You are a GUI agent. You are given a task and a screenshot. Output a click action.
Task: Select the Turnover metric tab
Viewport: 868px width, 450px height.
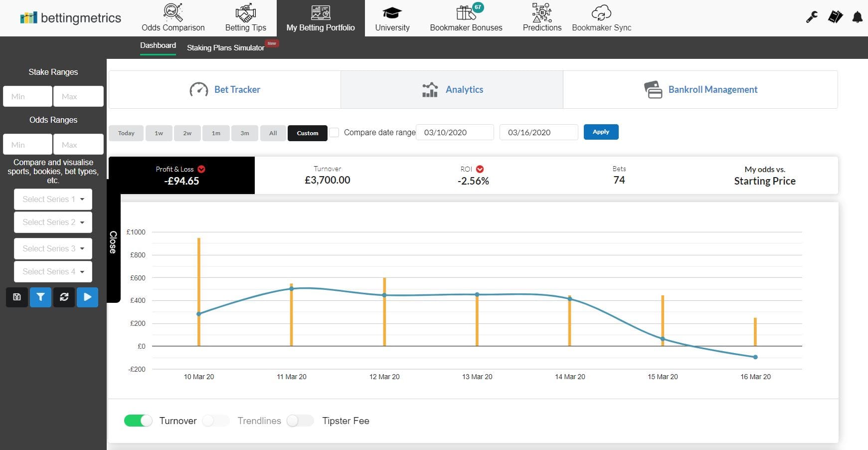(328, 175)
